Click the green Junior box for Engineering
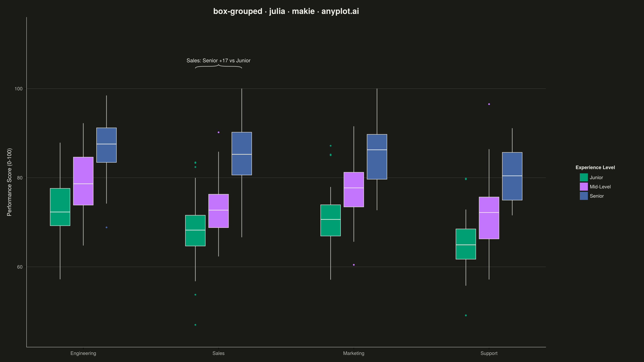This screenshot has width=644, height=362. tap(60, 207)
